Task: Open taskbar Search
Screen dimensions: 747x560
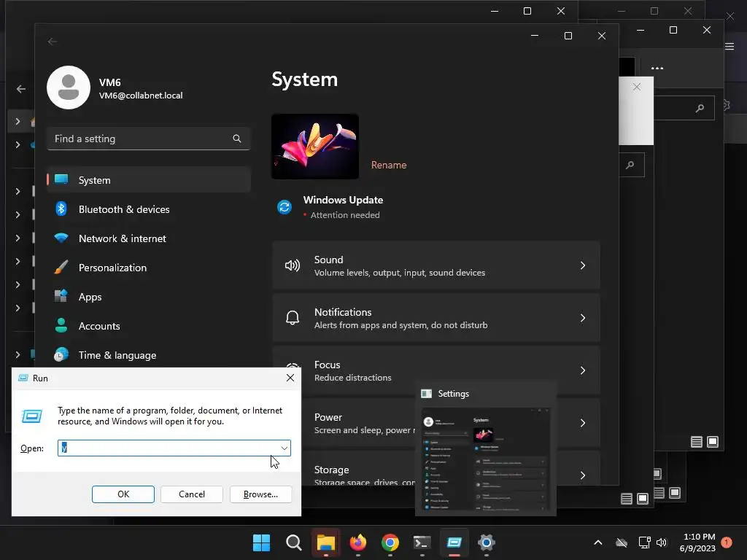Action: [x=294, y=542]
